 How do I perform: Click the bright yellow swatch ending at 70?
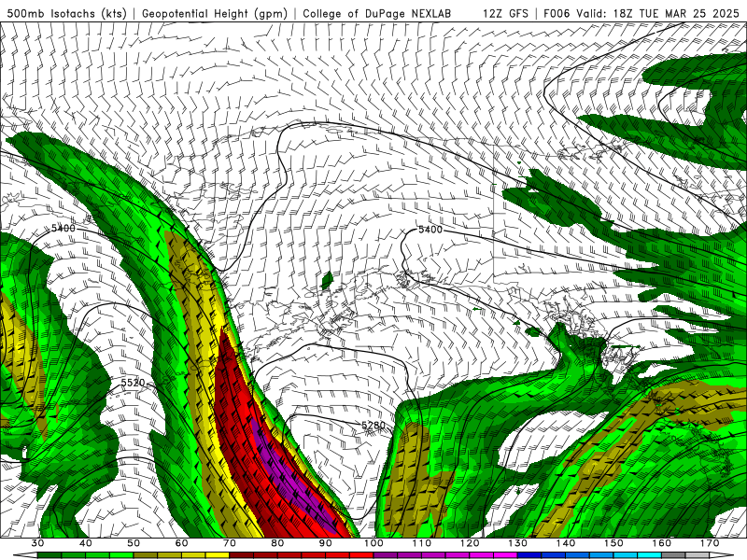coord(218,555)
